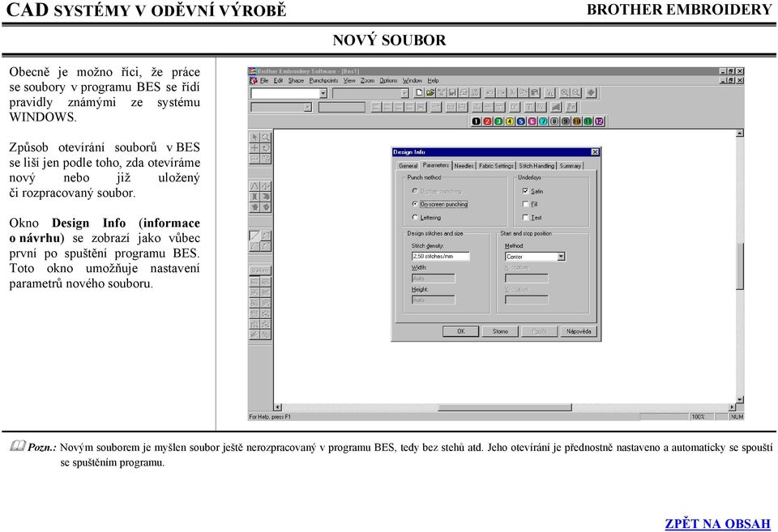This screenshot has width=778, height=532.
Task: Open the Help menu
Action: tap(433, 80)
